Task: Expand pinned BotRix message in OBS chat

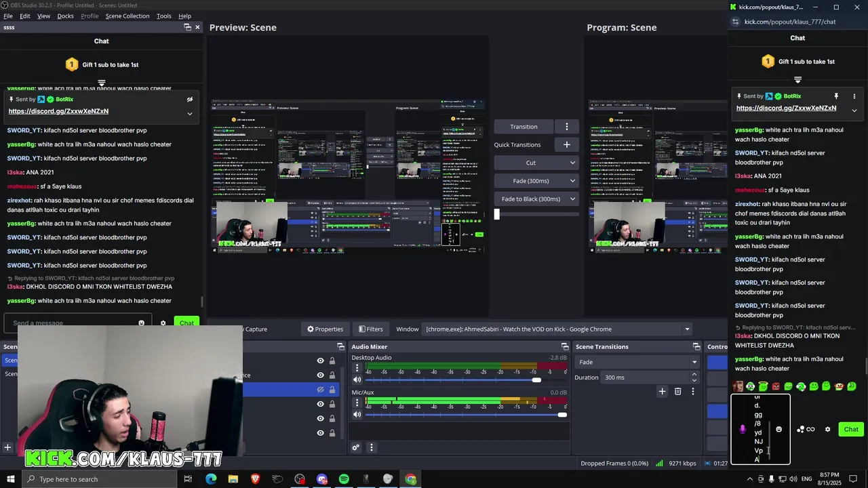Action: coord(189,113)
